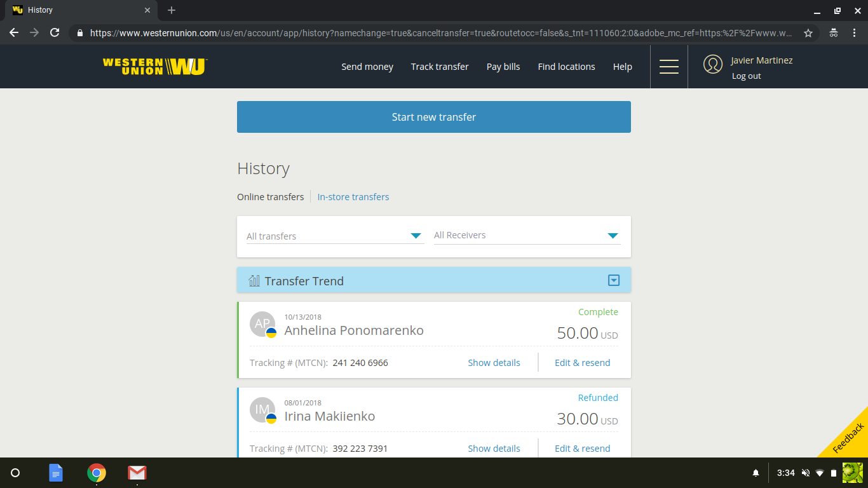868x488 pixels.
Task: Open the Feedback corner tab
Action: [x=849, y=438]
